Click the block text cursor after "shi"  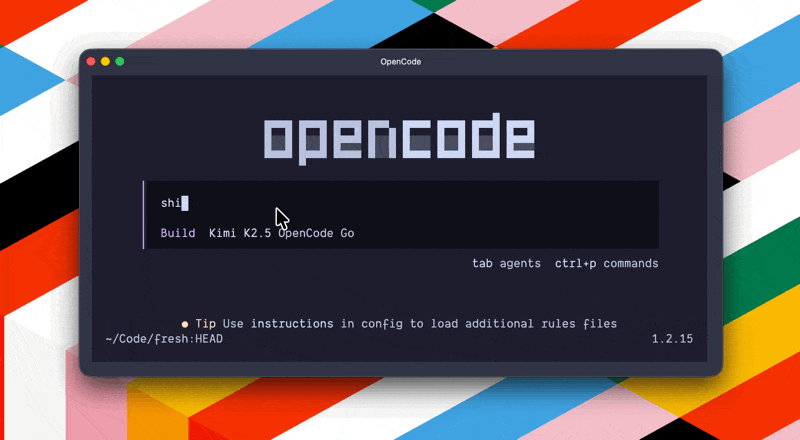[185, 203]
